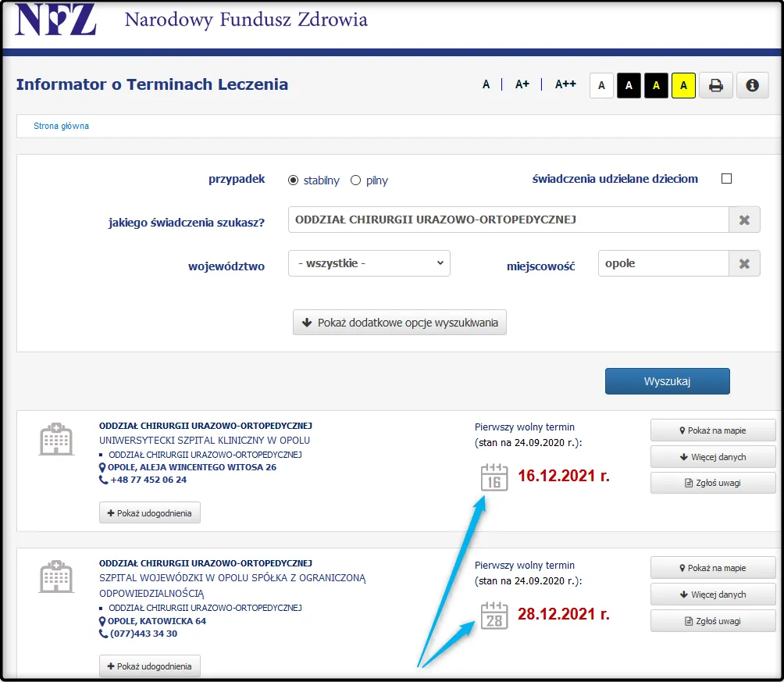This screenshot has height=682, width=784.
Task: Select the yellow high-contrast A icon
Action: 683,85
